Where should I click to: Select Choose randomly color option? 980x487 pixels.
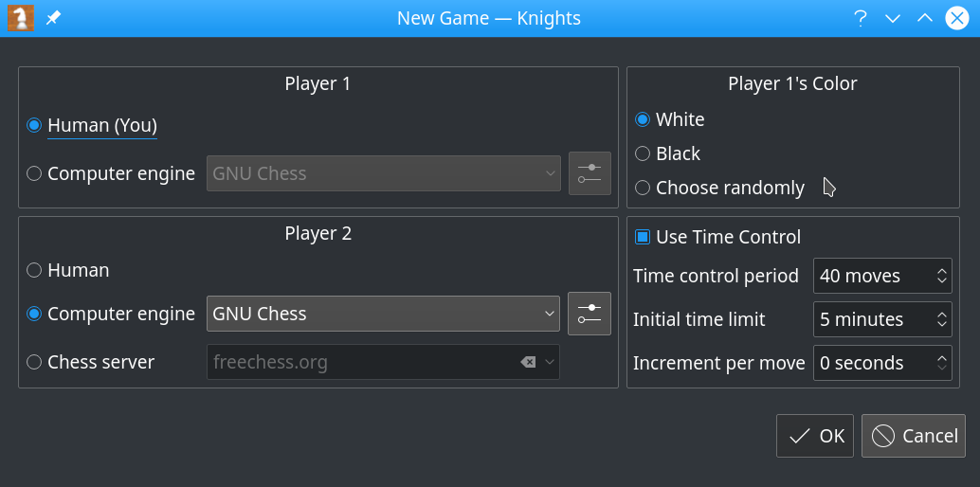[643, 188]
